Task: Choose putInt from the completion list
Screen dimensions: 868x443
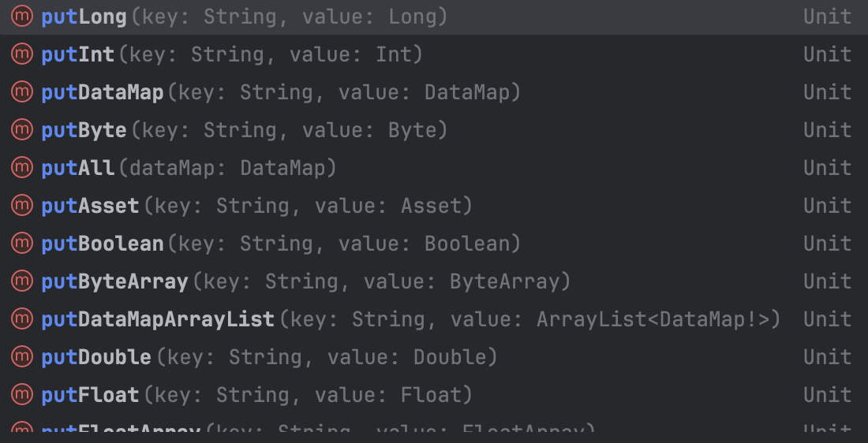Action: (x=434, y=54)
